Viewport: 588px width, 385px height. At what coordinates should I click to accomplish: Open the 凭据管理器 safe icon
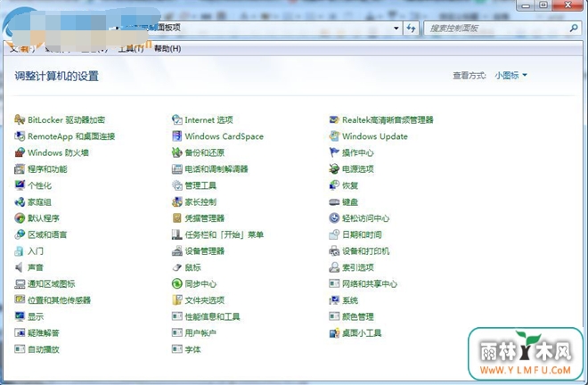(x=177, y=218)
